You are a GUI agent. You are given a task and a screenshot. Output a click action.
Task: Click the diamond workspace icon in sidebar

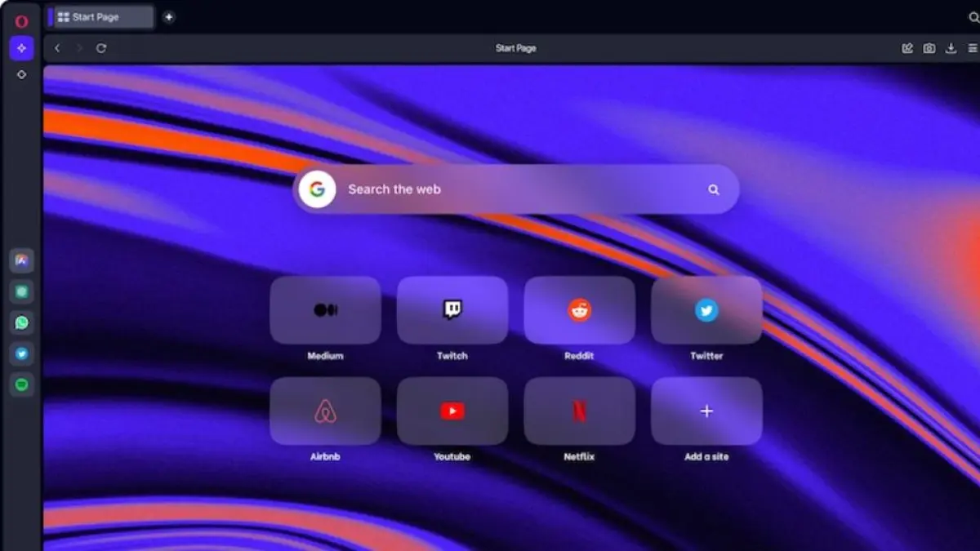coord(21,74)
